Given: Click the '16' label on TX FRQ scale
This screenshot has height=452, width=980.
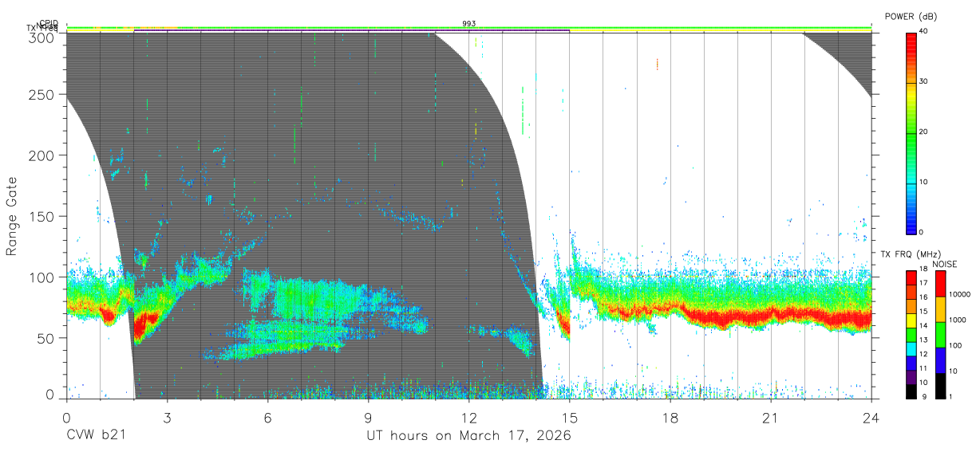Looking at the screenshot, I should pyautogui.click(x=923, y=297).
